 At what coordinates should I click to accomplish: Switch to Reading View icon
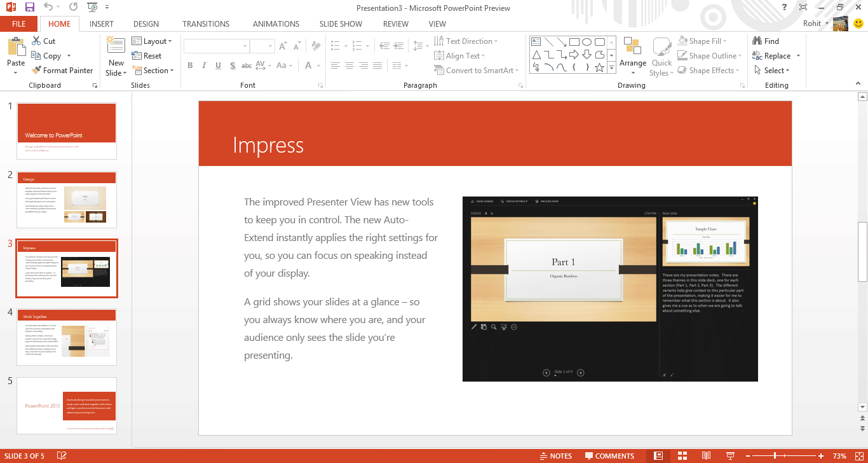coord(706,456)
